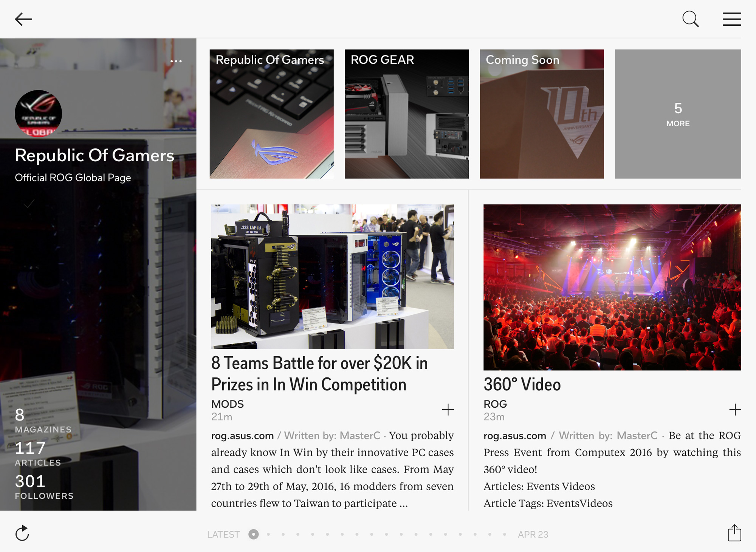Open rog.asus.com link under 360° Video
Screen dimensions: 756x552
514,436
